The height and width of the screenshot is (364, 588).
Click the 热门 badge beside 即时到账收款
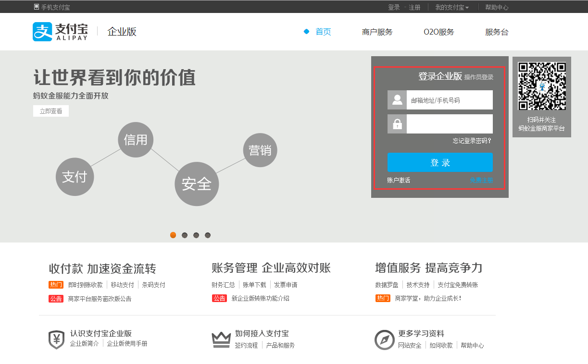click(x=56, y=284)
